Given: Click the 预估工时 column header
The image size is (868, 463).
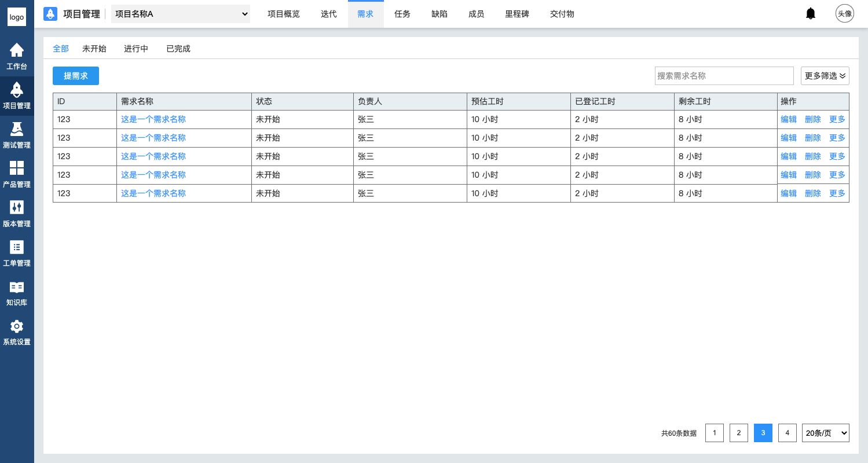Looking at the screenshot, I should (x=519, y=101).
